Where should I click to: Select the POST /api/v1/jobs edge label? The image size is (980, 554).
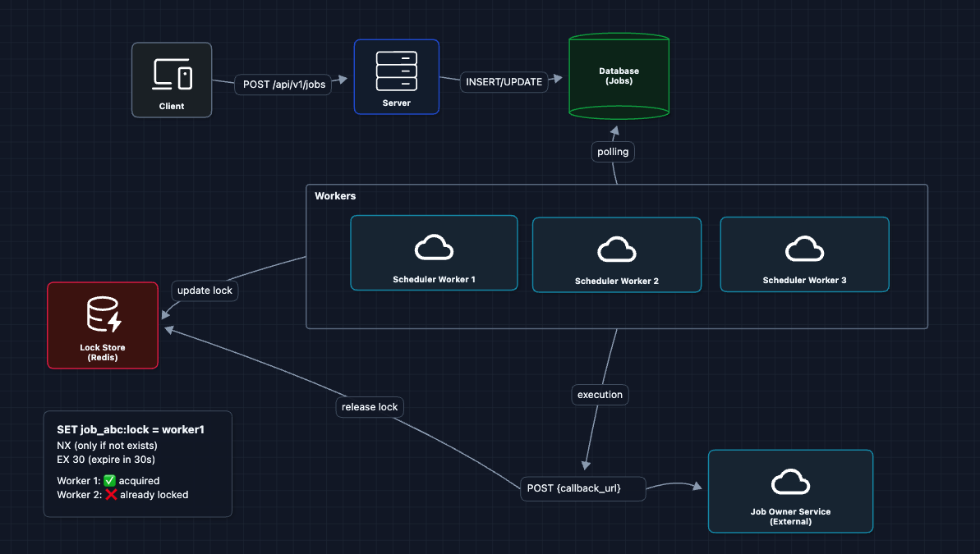(283, 84)
